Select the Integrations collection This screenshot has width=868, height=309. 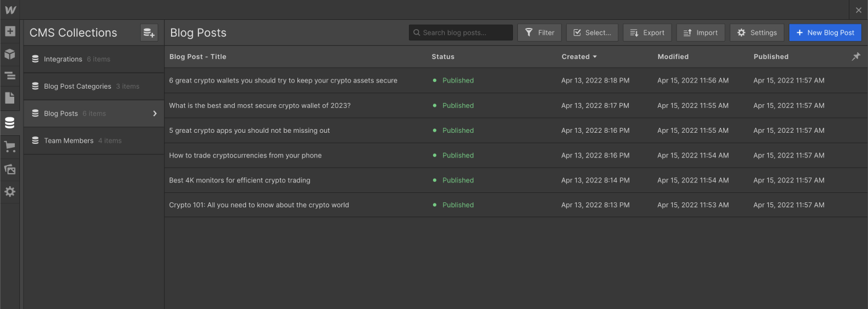pyautogui.click(x=63, y=59)
